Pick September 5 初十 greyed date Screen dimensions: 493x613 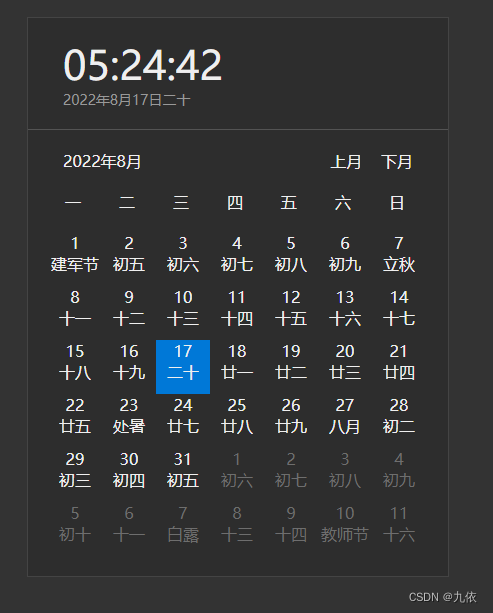coord(75,523)
